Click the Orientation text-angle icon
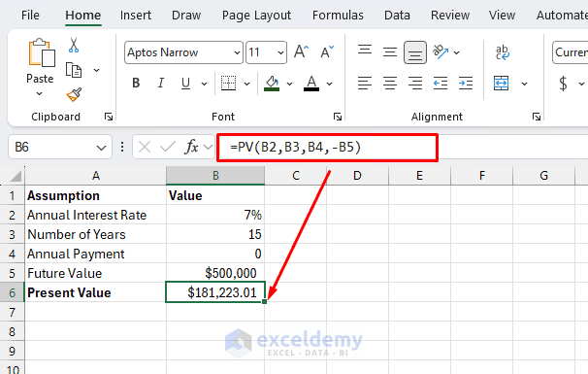Screen dimensions: 588x374 441,51
